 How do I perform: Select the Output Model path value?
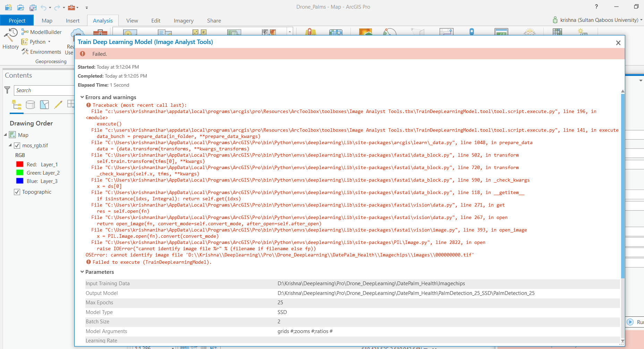click(406, 293)
